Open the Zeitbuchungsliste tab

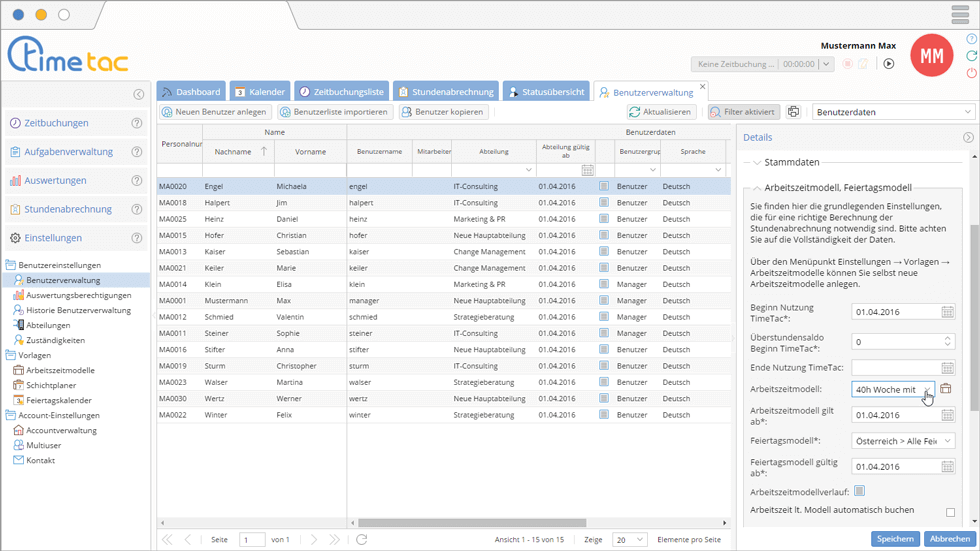pos(339,92)
